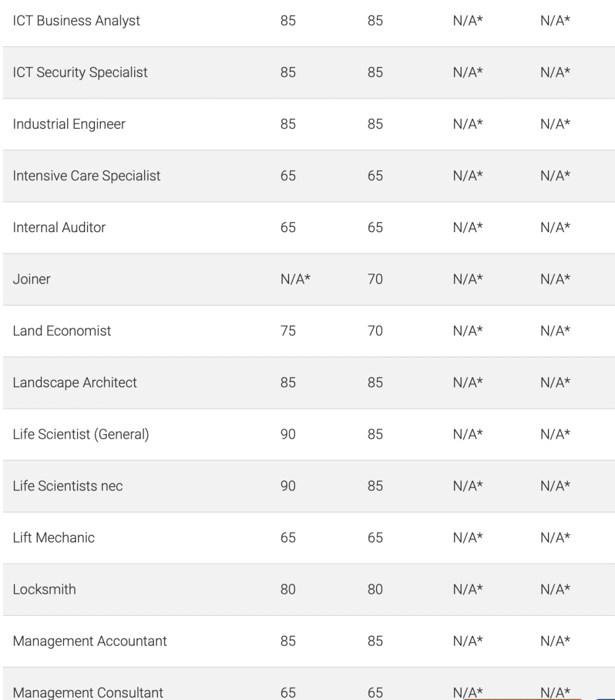Click the Management Accountant row label
The image size is (615, 700).
pyautogui.click(x=90, y=641)
